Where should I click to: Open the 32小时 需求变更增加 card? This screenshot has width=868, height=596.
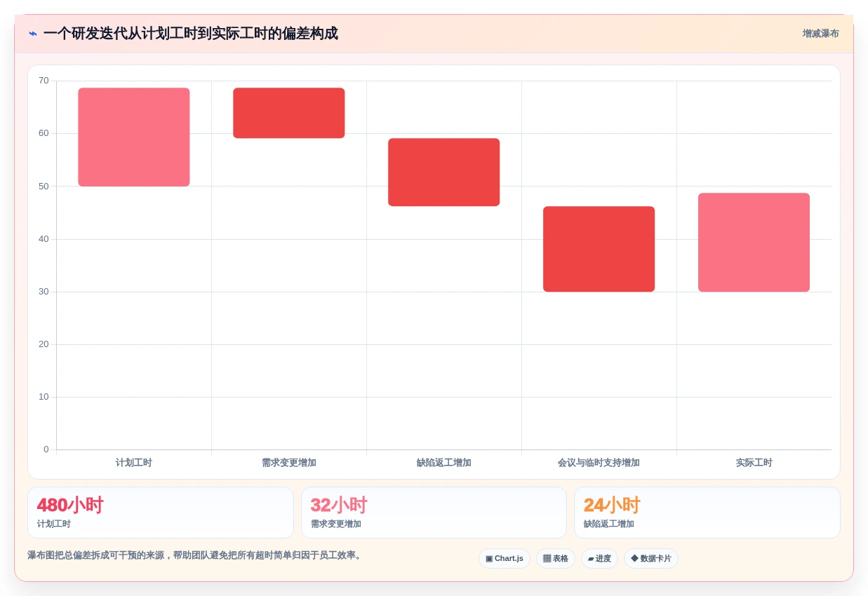[x=434, y=513]
